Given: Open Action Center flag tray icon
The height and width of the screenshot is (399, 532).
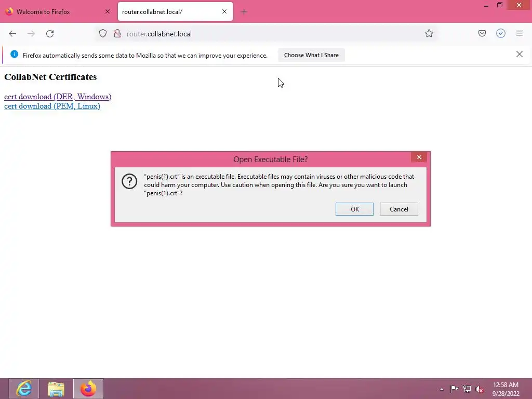Looking at the screenshot, I should coord(454,389).
